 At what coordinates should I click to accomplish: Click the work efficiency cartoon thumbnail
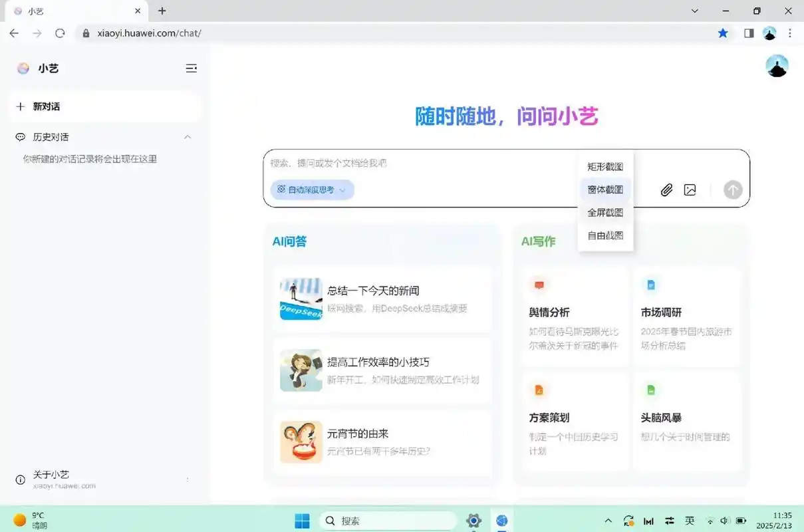(301, 370)
